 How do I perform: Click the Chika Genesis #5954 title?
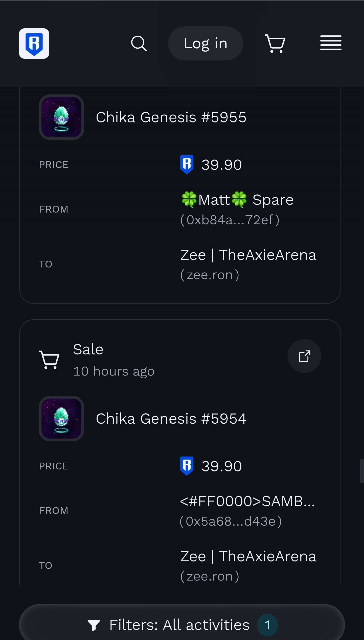pyautogui.click(x=171, y=419)
